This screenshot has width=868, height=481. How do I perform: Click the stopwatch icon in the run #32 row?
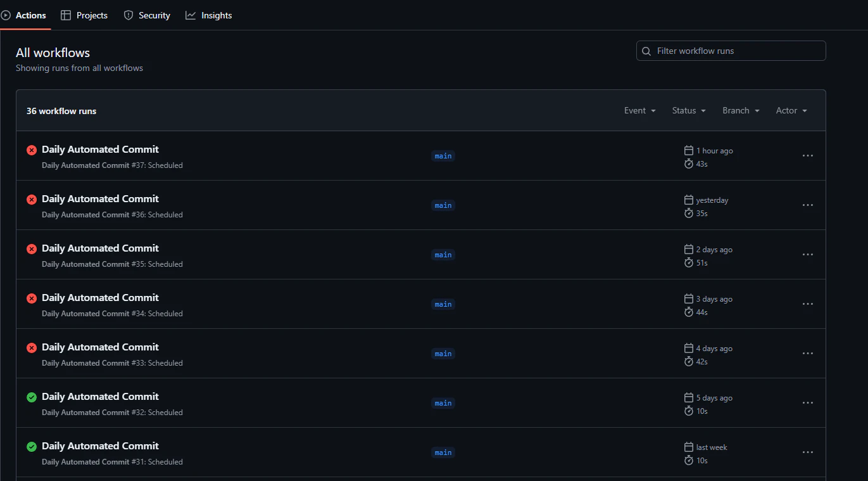(689, 411)
